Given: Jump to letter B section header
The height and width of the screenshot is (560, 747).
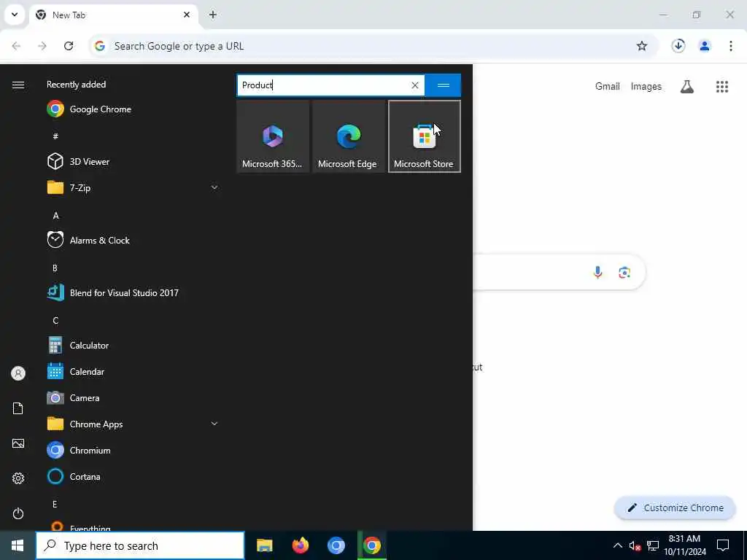Looking at the screenshot, I should [55, 268].
